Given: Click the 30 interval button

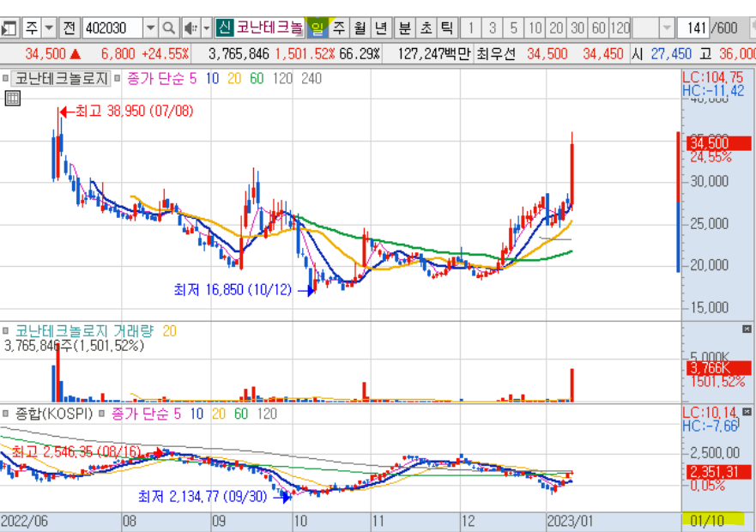Looking at the screenshot, I should tap(578, 28).
